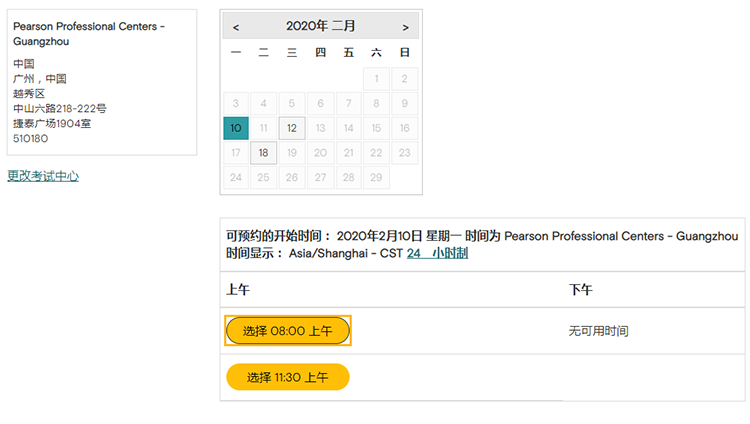The width and height of the screenshot is (750, 424).
Task: Click disabled date 29 in calendar
Action: [x=376, y=178]
